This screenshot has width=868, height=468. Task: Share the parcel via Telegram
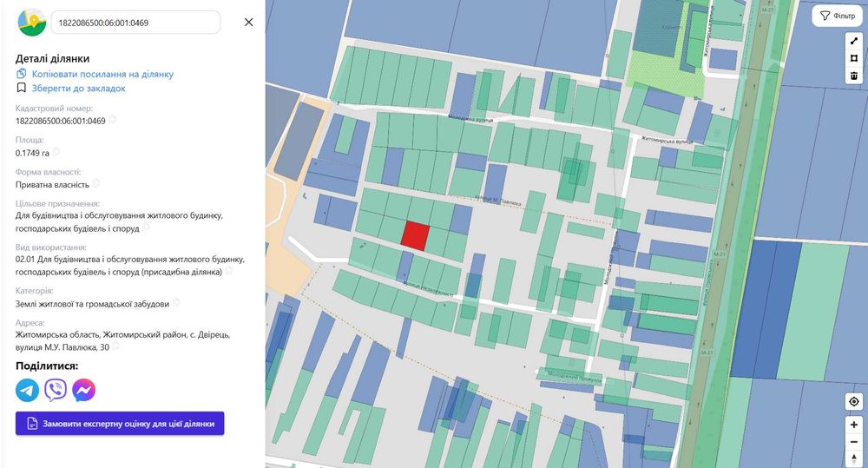coord(27,390)
